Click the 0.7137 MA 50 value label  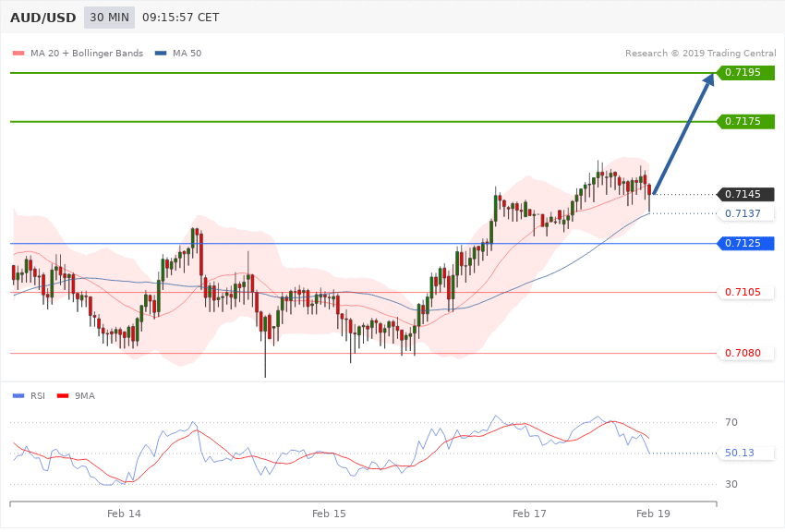(x=746, y=213)
